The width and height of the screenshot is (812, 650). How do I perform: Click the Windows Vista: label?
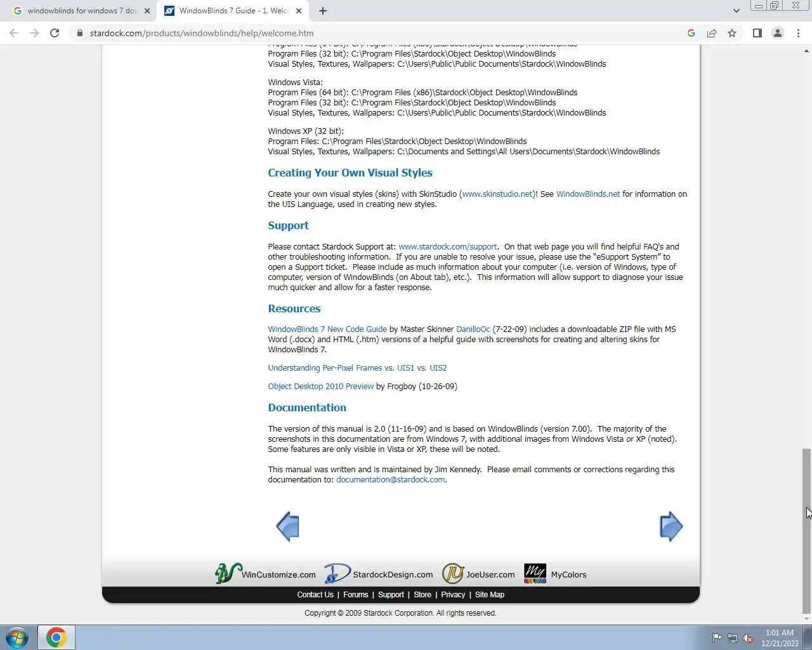pyautogui.click(x=296, y=83)
